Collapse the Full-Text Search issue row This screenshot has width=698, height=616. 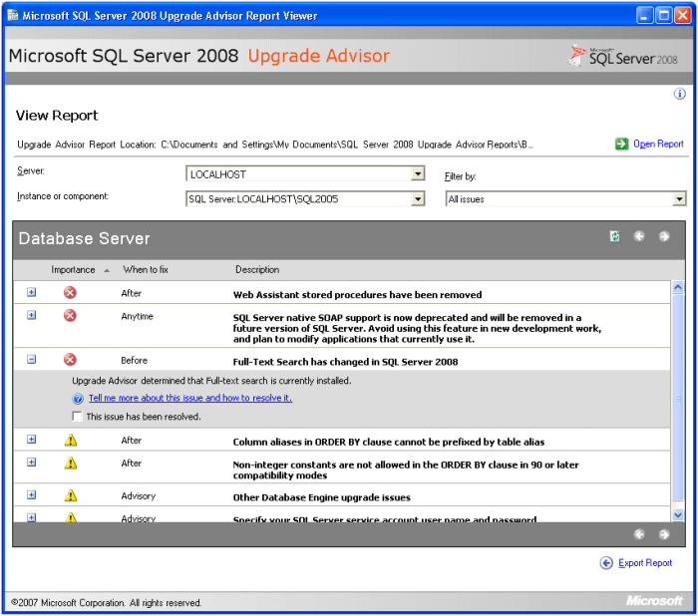point(31,360)
